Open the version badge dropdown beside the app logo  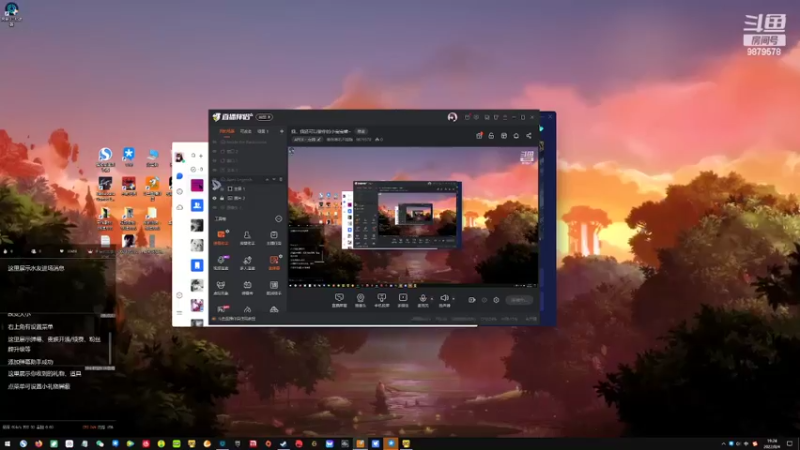(264, 117)
